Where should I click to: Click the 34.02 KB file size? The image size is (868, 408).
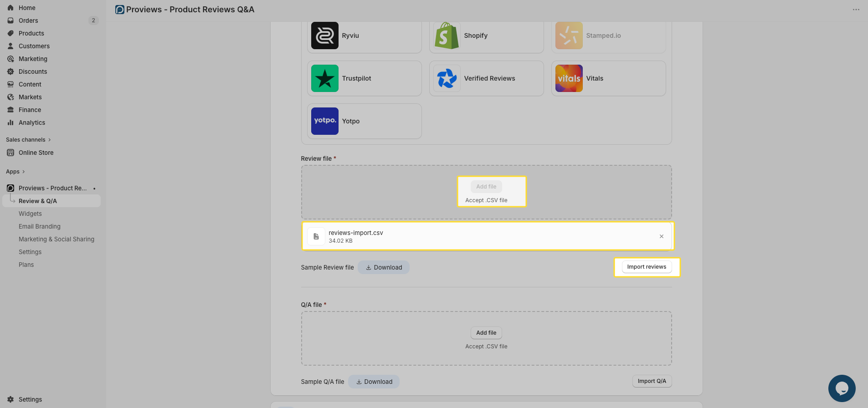[x=340, y=241]
